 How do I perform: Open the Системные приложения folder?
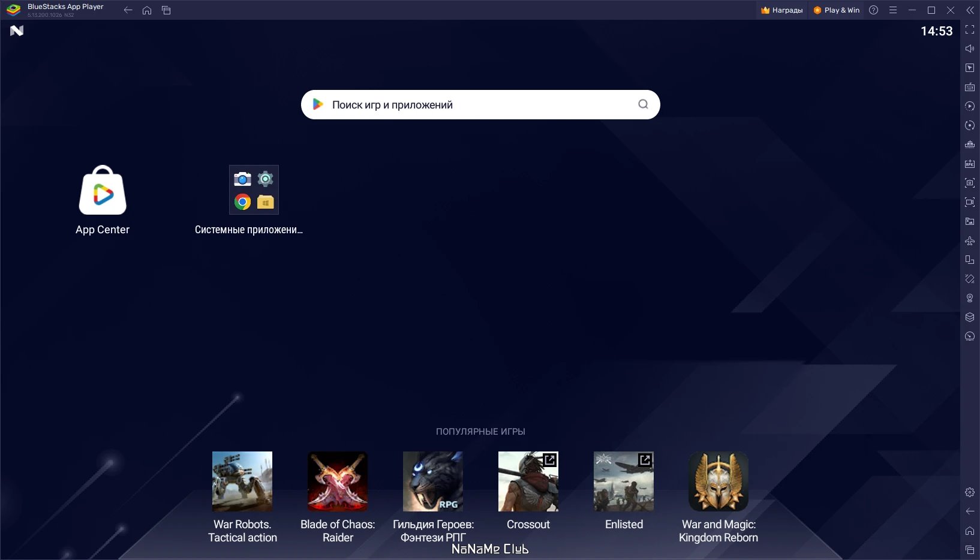pos(253,189)
